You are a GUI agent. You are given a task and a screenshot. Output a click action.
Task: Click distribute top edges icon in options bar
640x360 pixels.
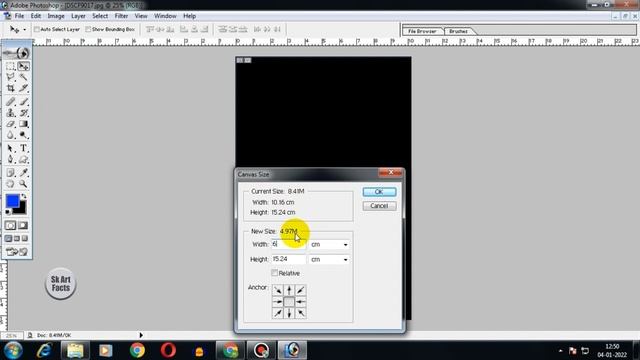click(x=222, y=29)
